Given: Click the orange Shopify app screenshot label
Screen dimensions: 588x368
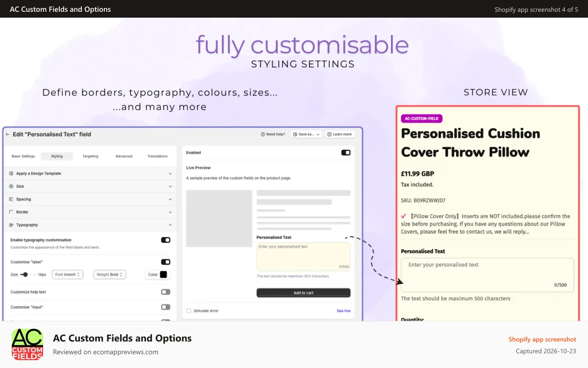Looking at the screenshot, I should coord(542,339).
